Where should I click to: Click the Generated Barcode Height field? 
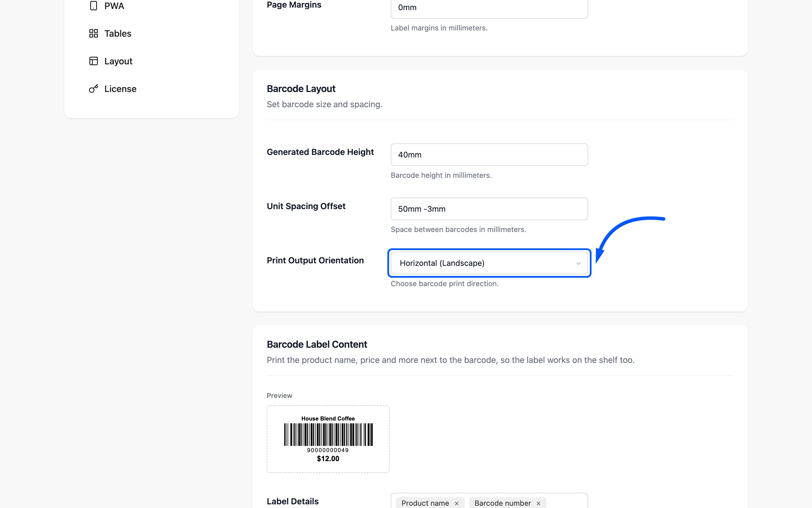click(x=489, y=155)
